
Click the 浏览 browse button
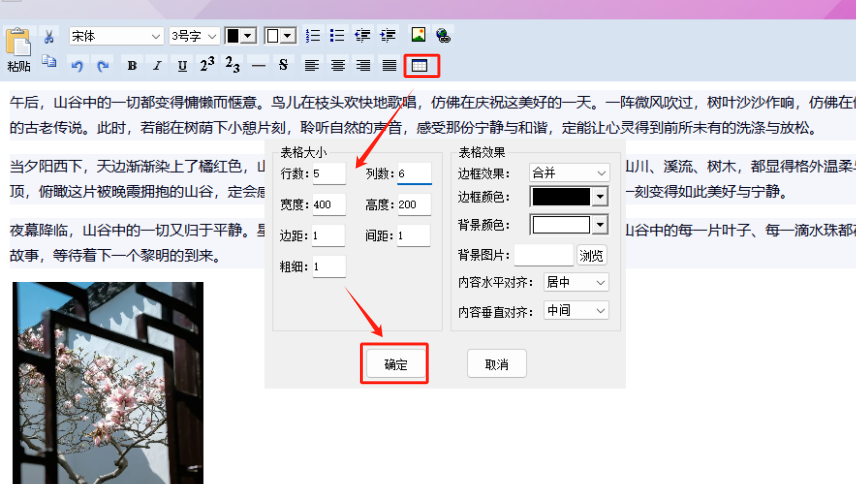point(591,255)
